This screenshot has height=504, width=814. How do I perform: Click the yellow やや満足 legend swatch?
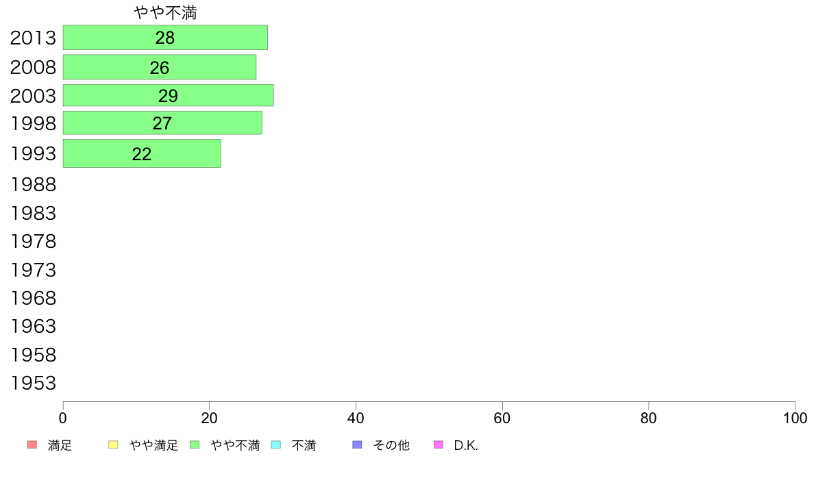(x=113, y=445)
